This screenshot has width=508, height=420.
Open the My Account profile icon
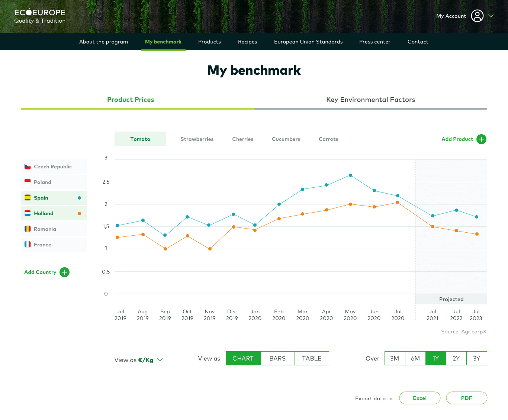tap(478, 16)
